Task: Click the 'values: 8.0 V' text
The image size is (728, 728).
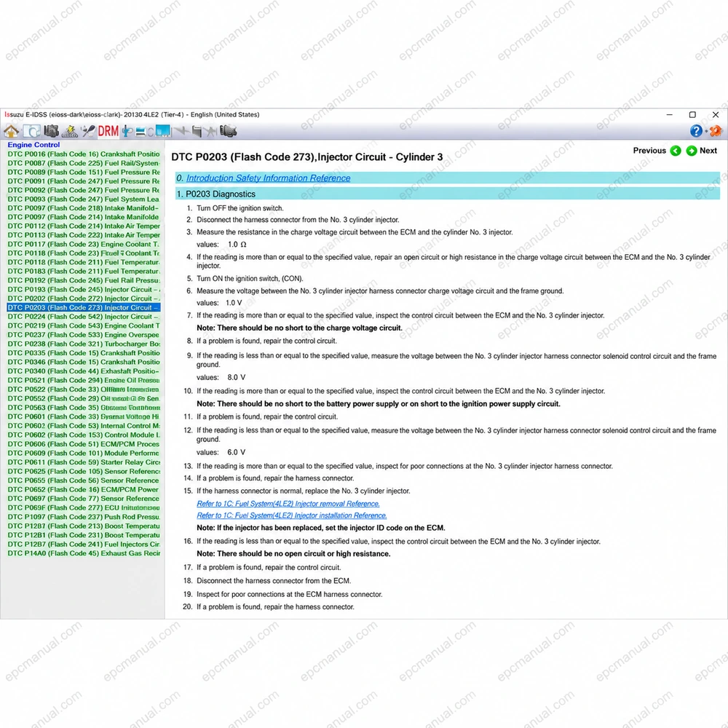Action: (x=221, y=377)
